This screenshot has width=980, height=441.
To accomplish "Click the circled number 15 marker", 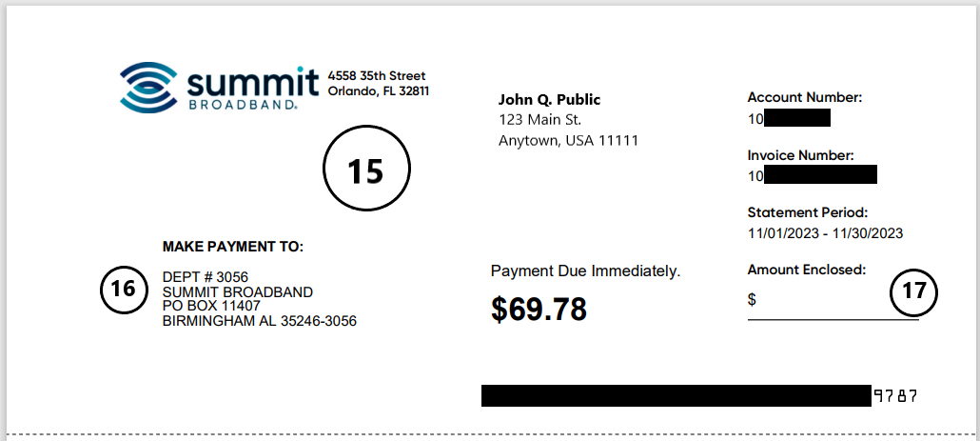I will pyautogui.click(x=365, y=170).
